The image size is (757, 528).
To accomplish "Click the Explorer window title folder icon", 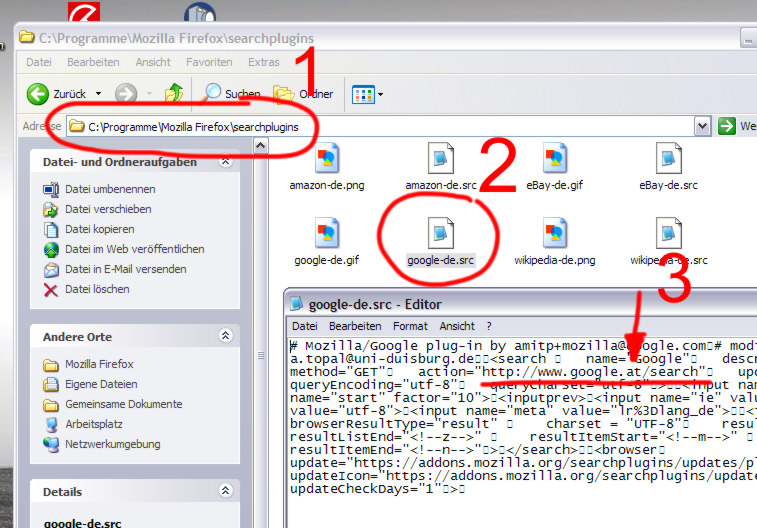I will (27, 37).
